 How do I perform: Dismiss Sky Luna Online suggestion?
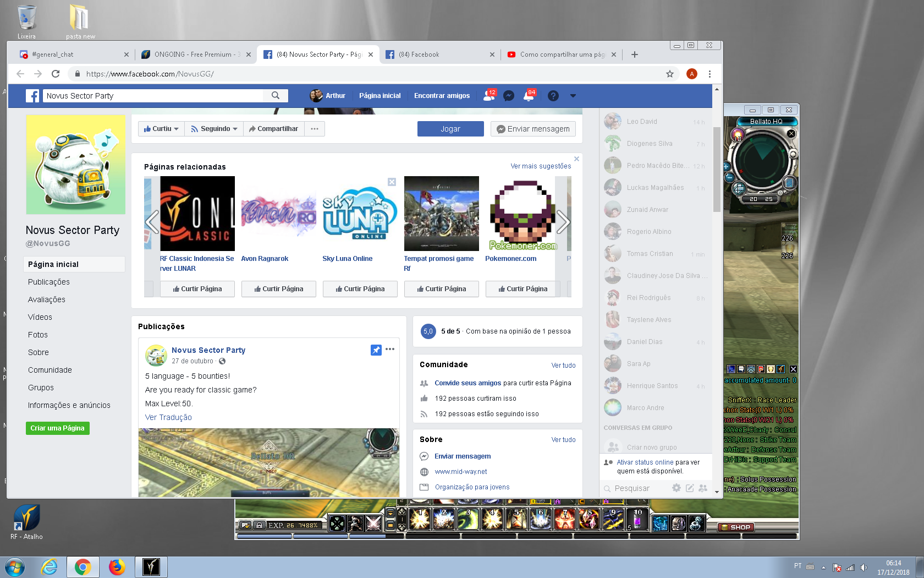coord(392,182)
